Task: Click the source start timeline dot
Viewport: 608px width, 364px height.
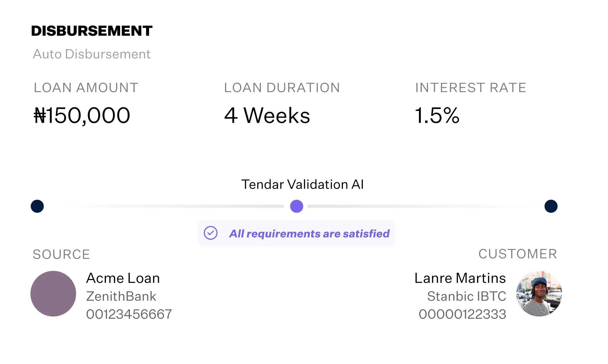Action: pyautogui.click(x=37, y=206)
